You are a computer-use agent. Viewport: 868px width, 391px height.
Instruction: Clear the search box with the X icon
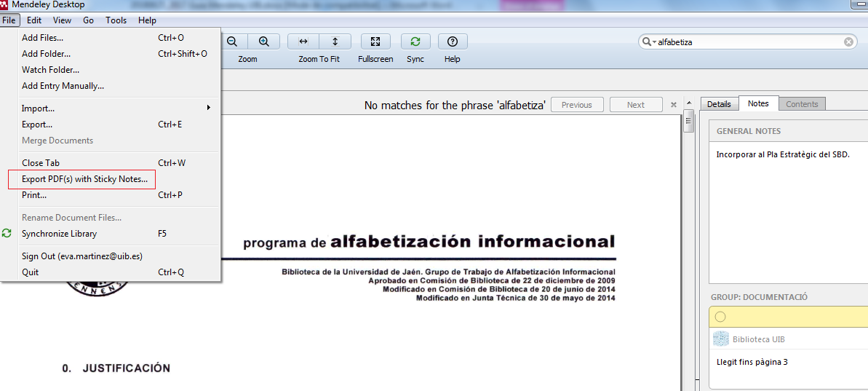[848, 42]
